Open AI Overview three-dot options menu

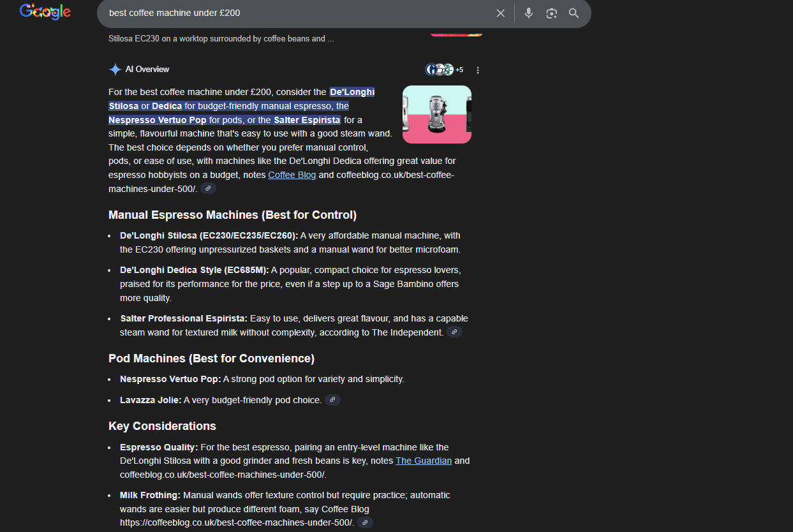point(478,70)
